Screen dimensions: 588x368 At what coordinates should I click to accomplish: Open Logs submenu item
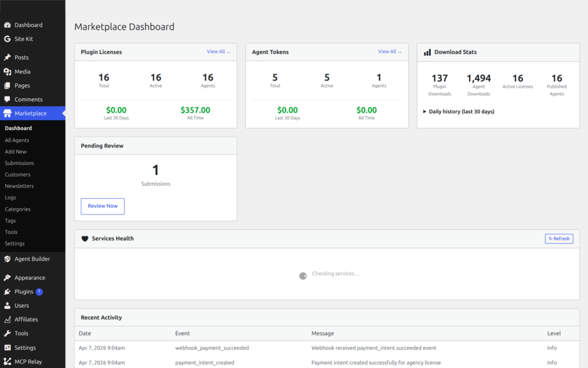coord(10,198)
